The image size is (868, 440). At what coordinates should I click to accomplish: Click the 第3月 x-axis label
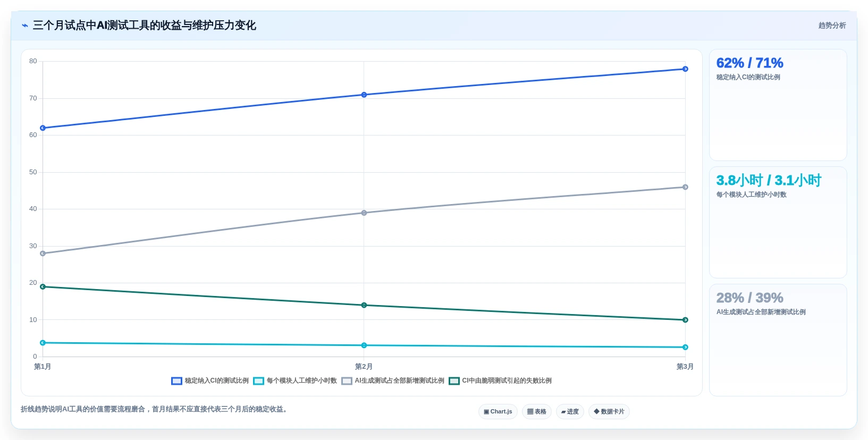pos(685,367)
